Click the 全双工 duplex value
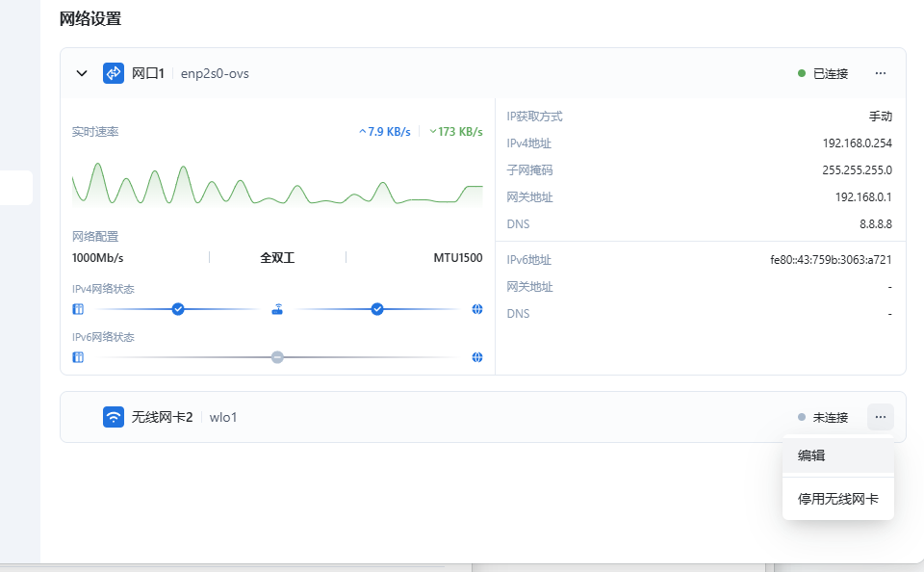The height and width of the screenshot is (572, 924). coord(277,258)
